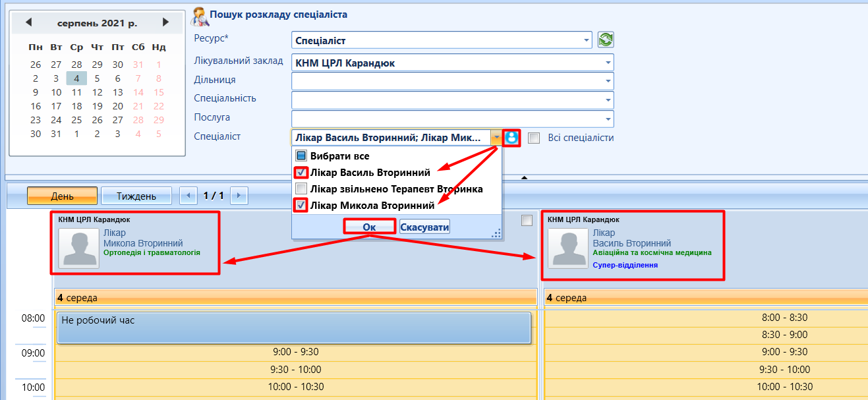868x400 pixels.
Task: Click Авіаційна та космічна медицина text
Action: 652,252
